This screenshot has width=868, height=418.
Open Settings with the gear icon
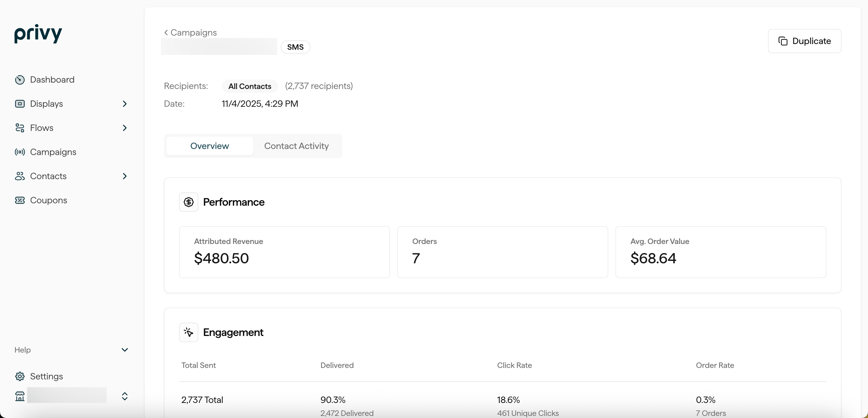pyautogui.click(x=20, y=376)
